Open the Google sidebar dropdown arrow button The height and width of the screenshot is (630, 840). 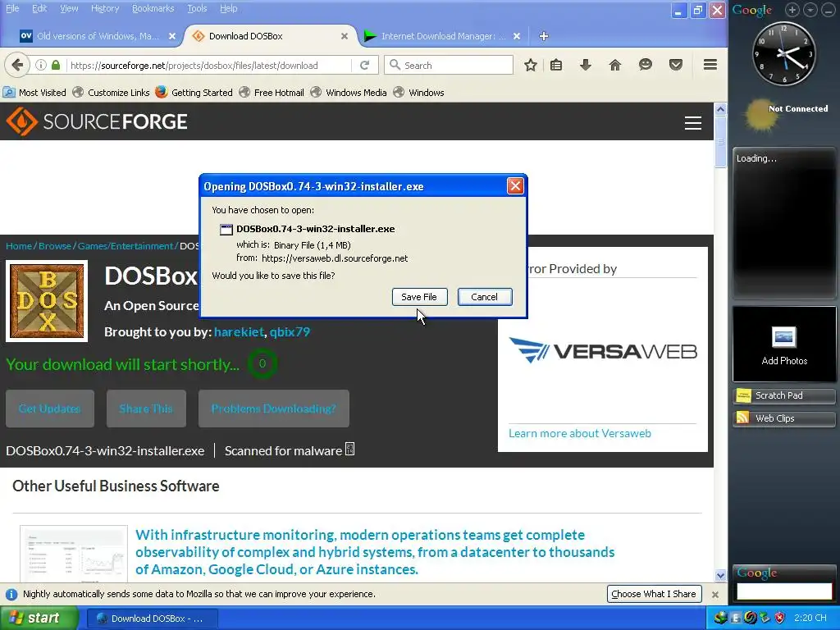[810, 10]
